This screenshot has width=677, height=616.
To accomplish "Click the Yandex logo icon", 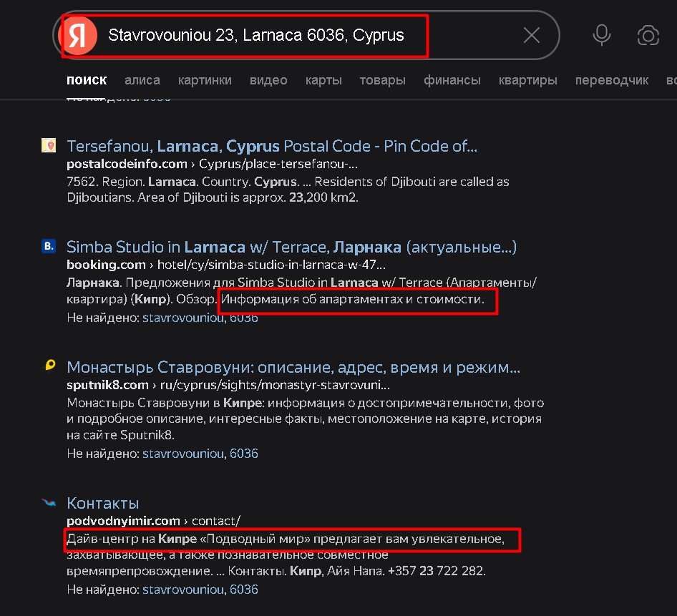I will click(80, 36).
